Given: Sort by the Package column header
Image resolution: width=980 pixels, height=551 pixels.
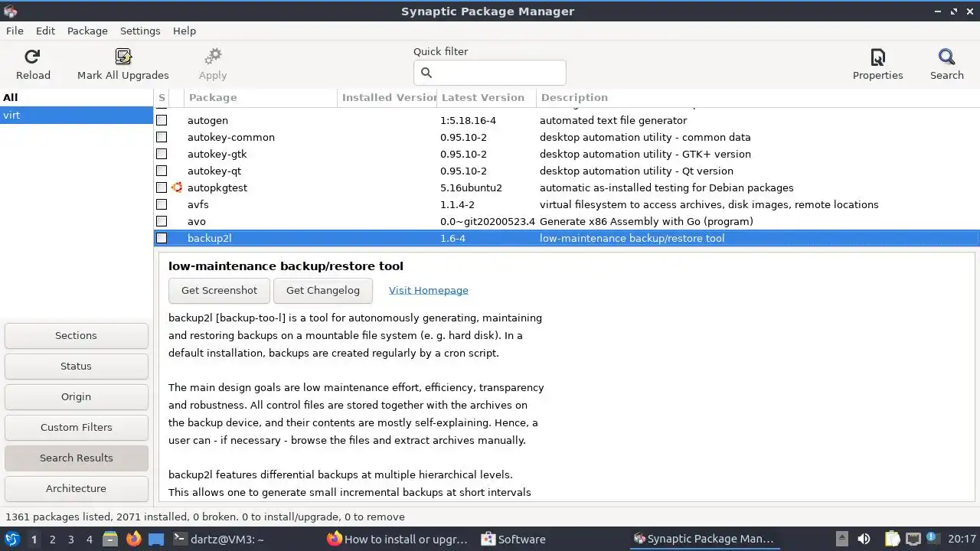Looking at the screenshot, I should pyautogui.click(x=260, y=97).
